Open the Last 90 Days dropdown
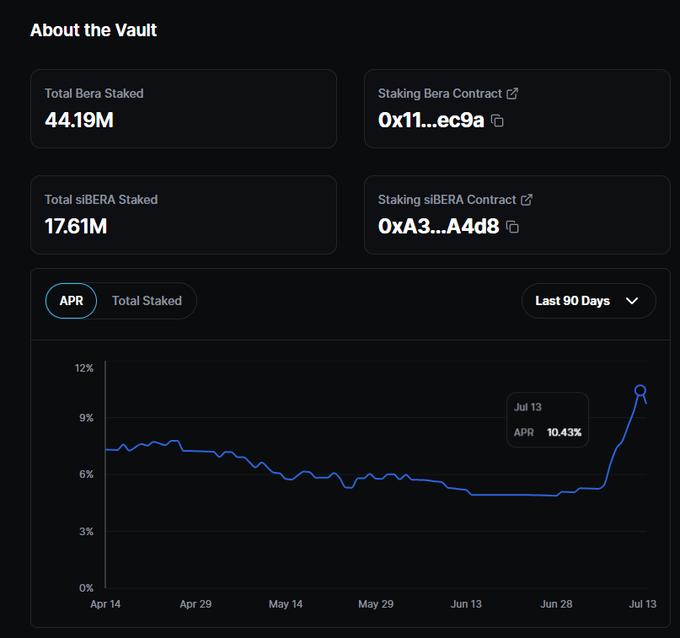 588,301
